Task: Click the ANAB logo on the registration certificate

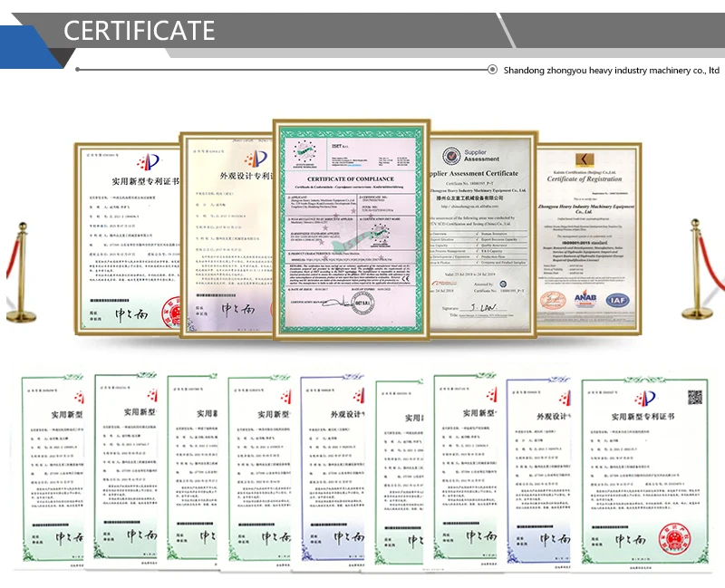Action: [585, 300]
